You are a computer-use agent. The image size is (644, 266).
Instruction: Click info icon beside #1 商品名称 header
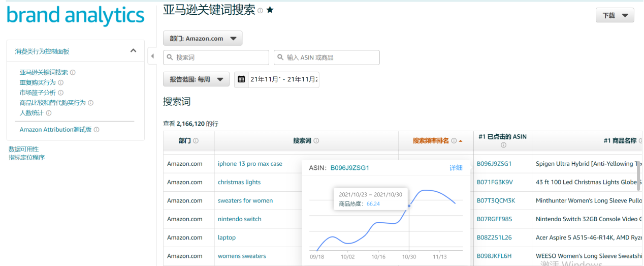[x=640, y=141]
